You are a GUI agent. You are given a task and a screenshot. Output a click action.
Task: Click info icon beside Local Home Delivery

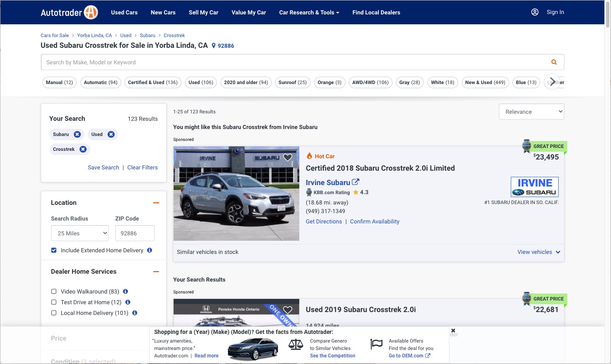(134, 313)
